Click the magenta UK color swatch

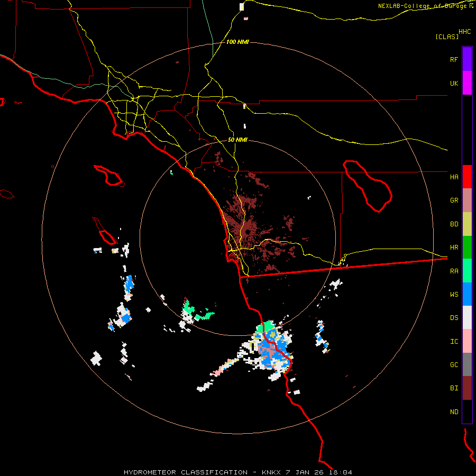tap(467, 83)
